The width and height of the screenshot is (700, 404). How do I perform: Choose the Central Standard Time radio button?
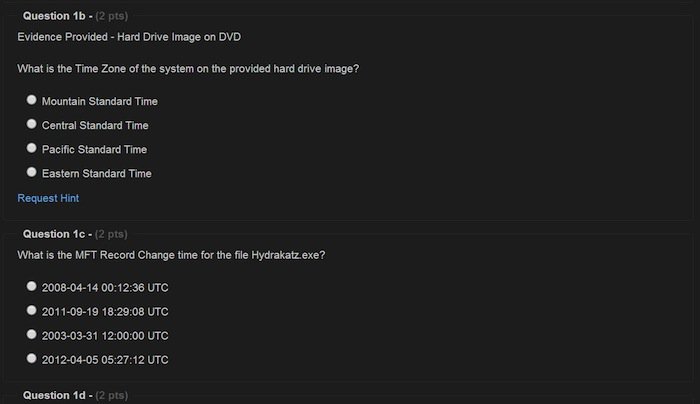click(32, 124)
